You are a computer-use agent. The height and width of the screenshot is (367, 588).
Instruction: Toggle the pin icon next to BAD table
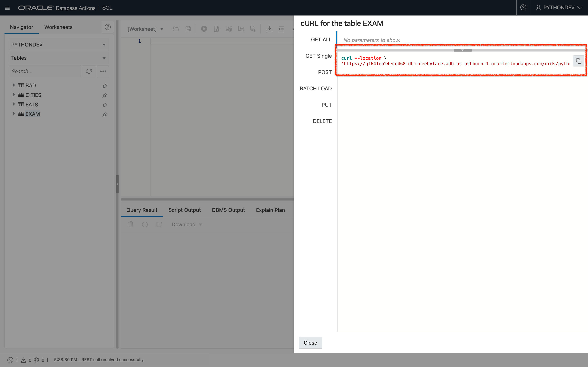(x=105, y=86)
